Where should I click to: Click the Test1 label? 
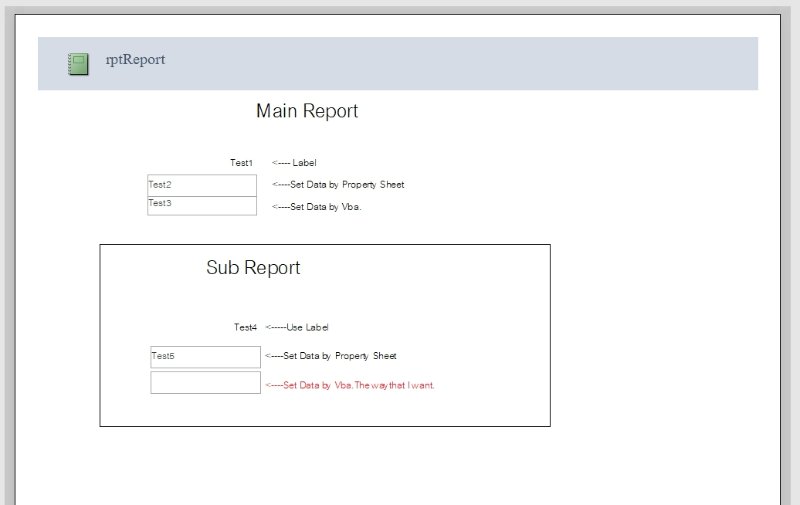(241, 163)
